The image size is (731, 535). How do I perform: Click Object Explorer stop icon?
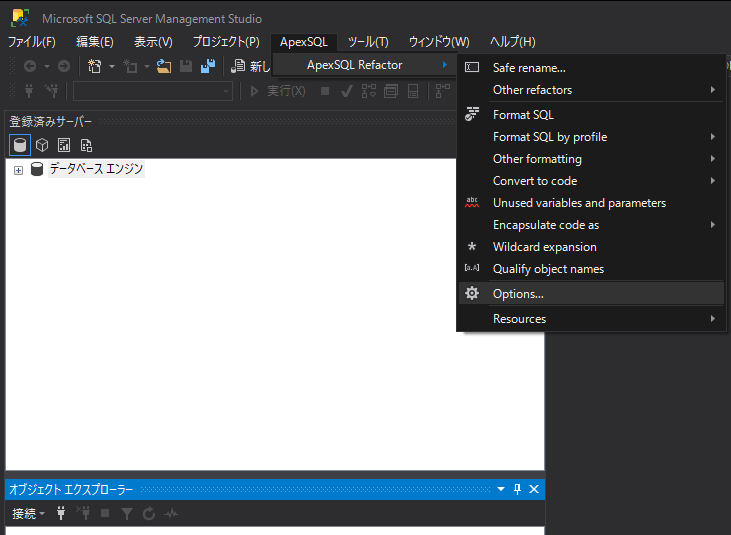coord(105,514)
